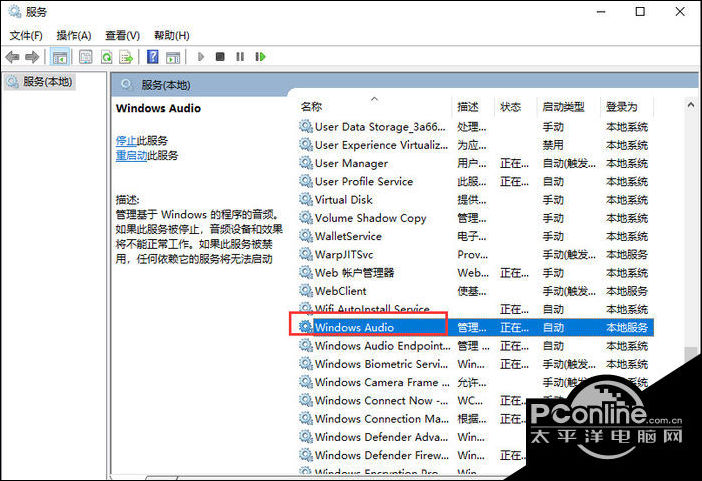Select the Windows Biometric Service row
Image resolution: width=702 pixels, height=481 pixels.
(x=475, y=364)
